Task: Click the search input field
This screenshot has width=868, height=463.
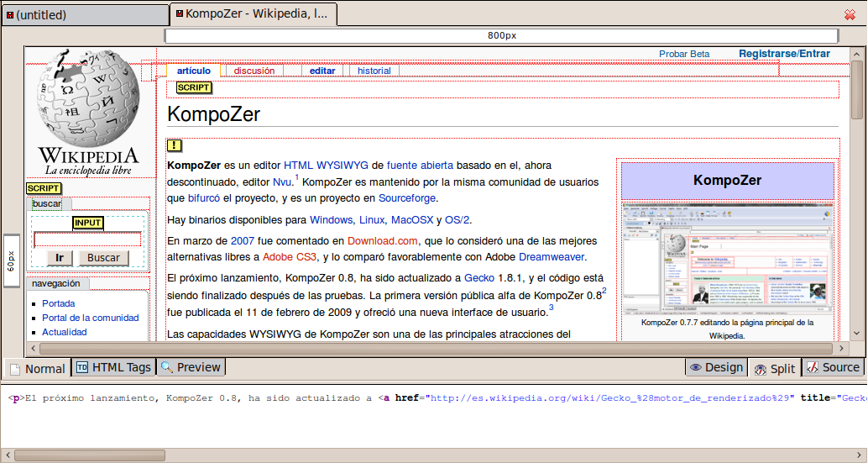Action: pos(87,239)
